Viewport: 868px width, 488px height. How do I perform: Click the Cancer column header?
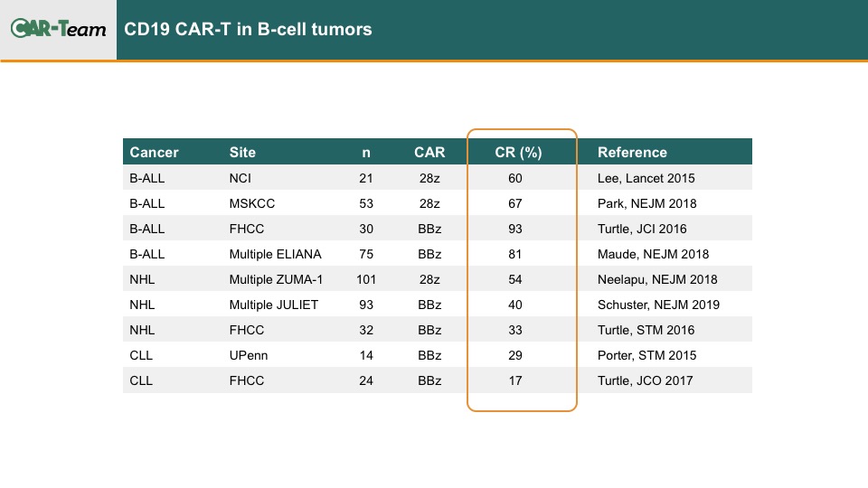[154, 152]
